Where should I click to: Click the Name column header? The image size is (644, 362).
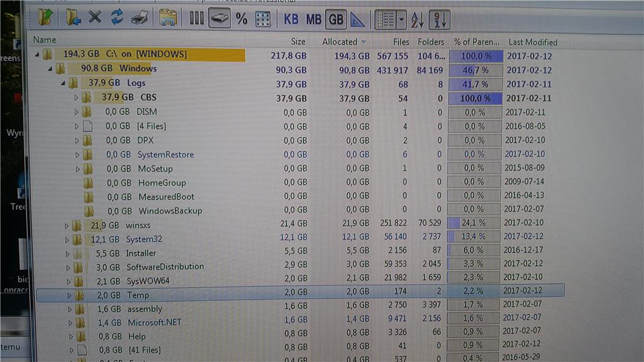(45, 40)
